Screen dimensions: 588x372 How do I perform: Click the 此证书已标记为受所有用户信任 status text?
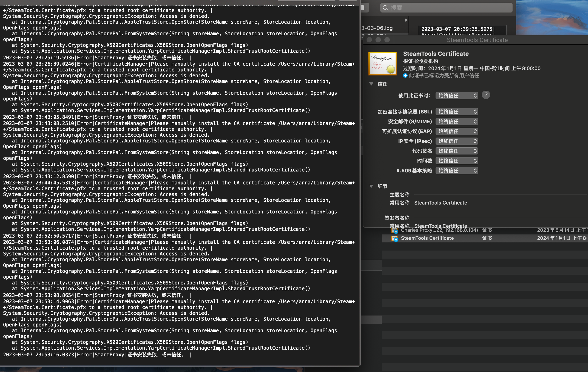pos(444,75)
